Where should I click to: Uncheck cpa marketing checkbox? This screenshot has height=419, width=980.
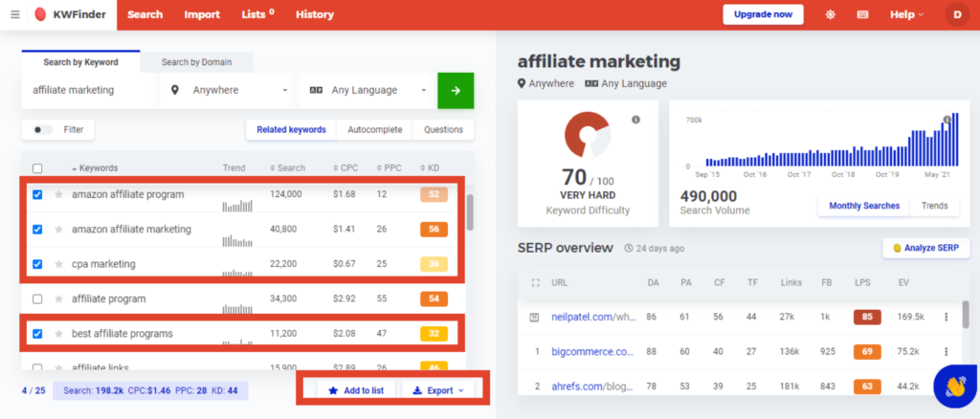[x=37, y=265]
